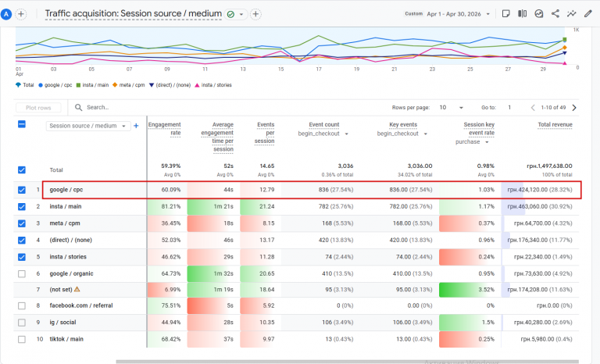Click the share report icon
The image size is (600, 364).
[555, 14]
